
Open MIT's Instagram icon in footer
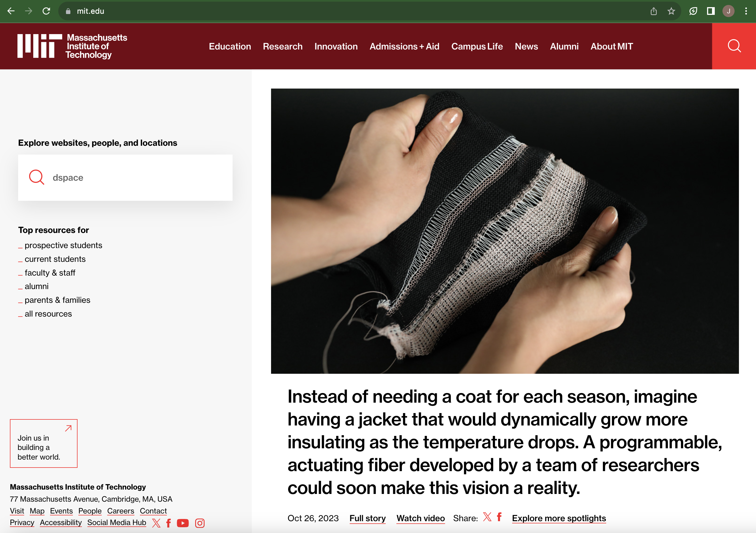coord(200,523)
